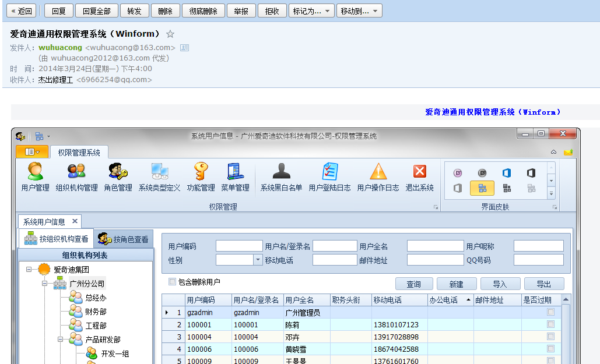The width and height of the screenshot is (600, 364).
Task: Open 用户操作日志 warning icon
Action: 378,171
